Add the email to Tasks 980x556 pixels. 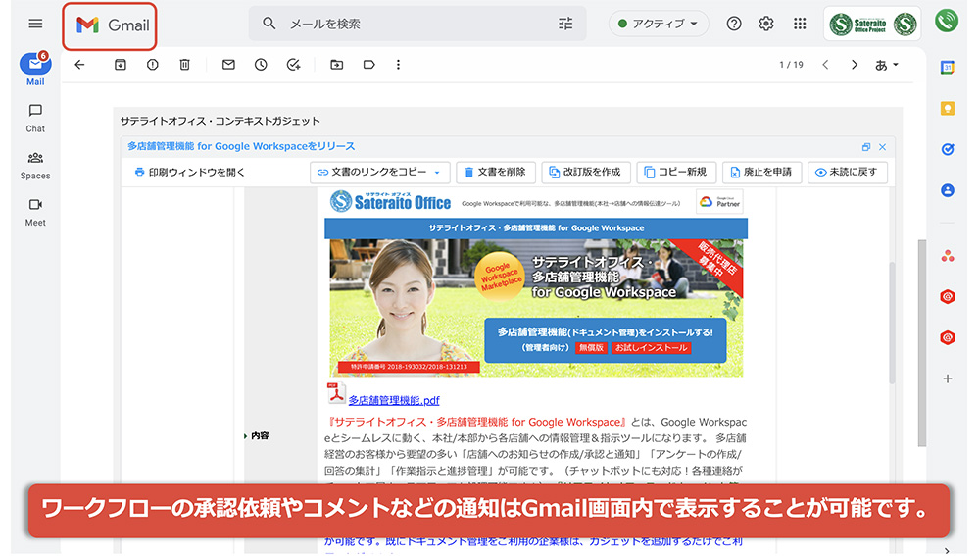(293, 65)
